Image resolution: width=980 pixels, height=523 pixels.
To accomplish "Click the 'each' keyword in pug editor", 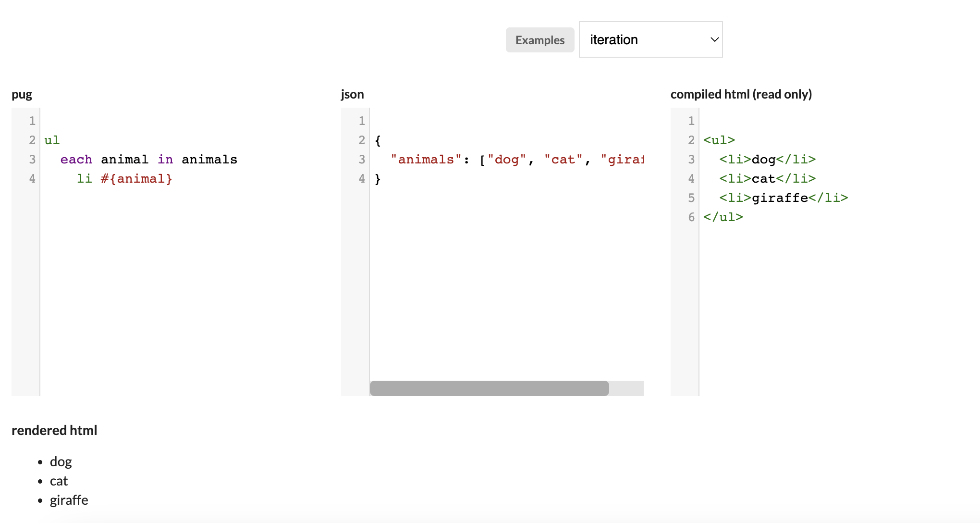I will (76, 160).
